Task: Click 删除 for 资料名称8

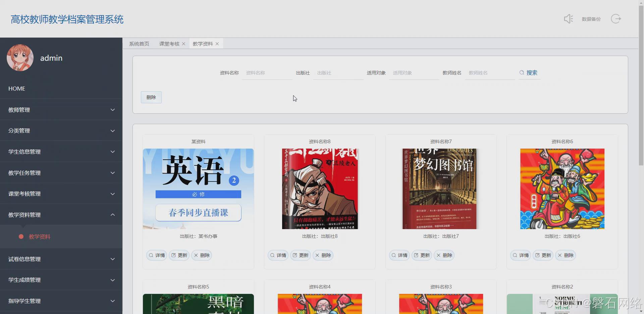Action: click(x=323, y=255)
